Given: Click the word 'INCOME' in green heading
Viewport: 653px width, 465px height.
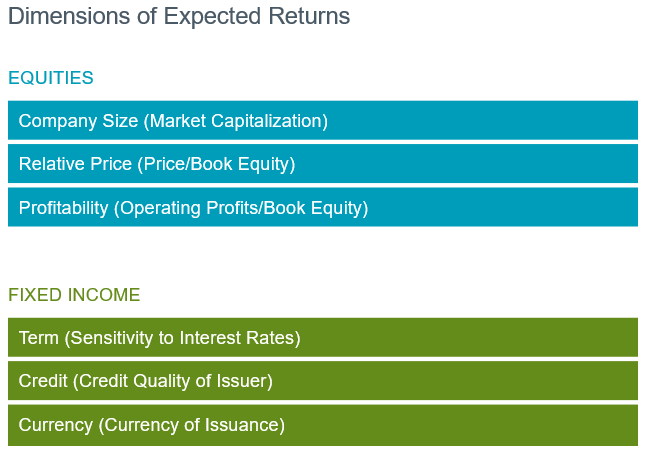Looking at the screenshot, I should tap(104, 295).
